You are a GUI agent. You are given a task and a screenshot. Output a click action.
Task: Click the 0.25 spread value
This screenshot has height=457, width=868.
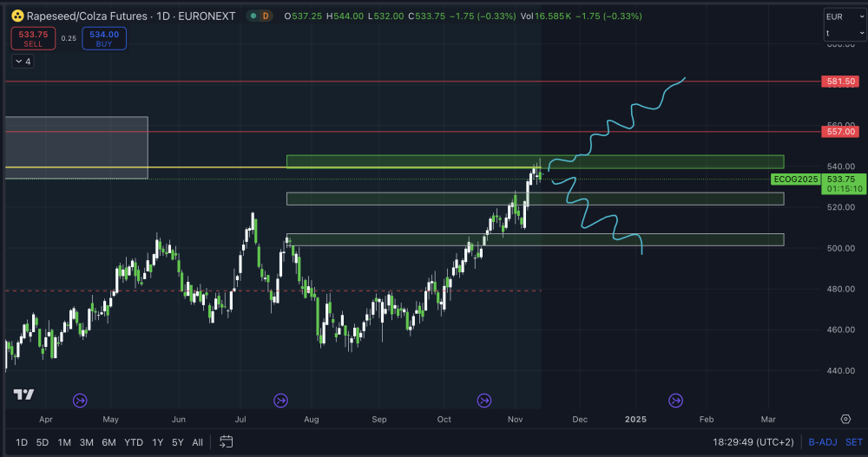(69, 38)
